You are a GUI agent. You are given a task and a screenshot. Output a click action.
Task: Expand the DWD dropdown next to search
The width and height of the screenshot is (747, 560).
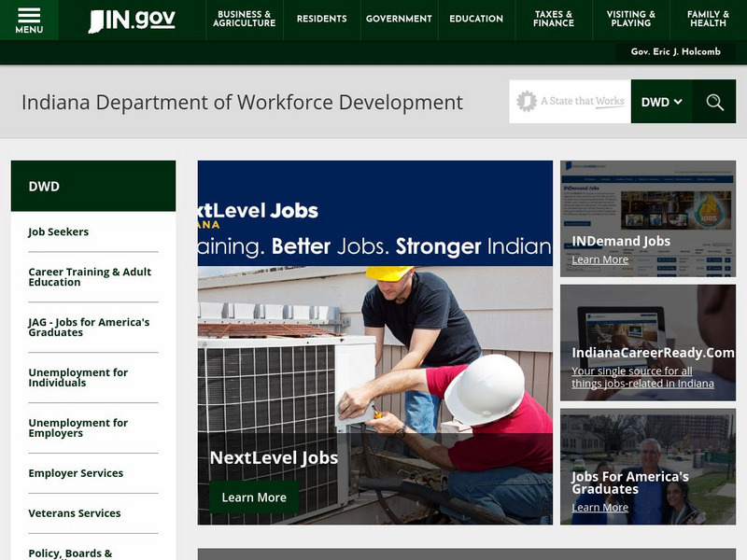[x=662, y=102]
